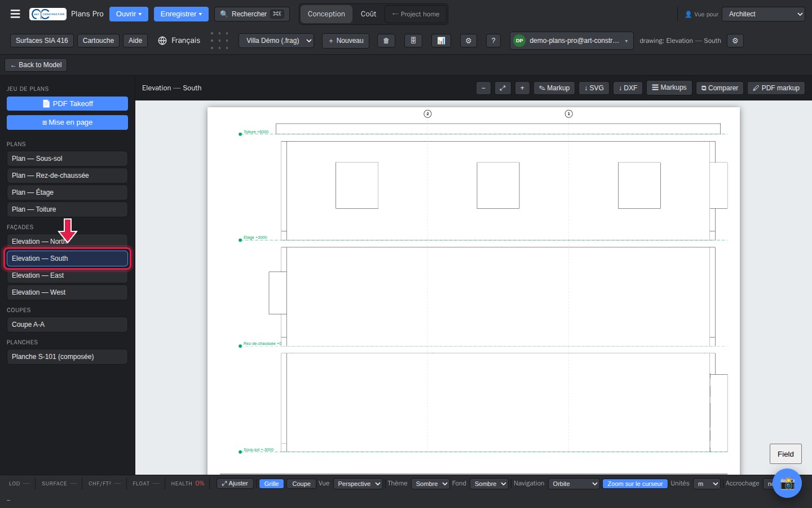Open the question mark help icon
The image size is (812, 508).
pyautogui.click(x=493, y=41)
